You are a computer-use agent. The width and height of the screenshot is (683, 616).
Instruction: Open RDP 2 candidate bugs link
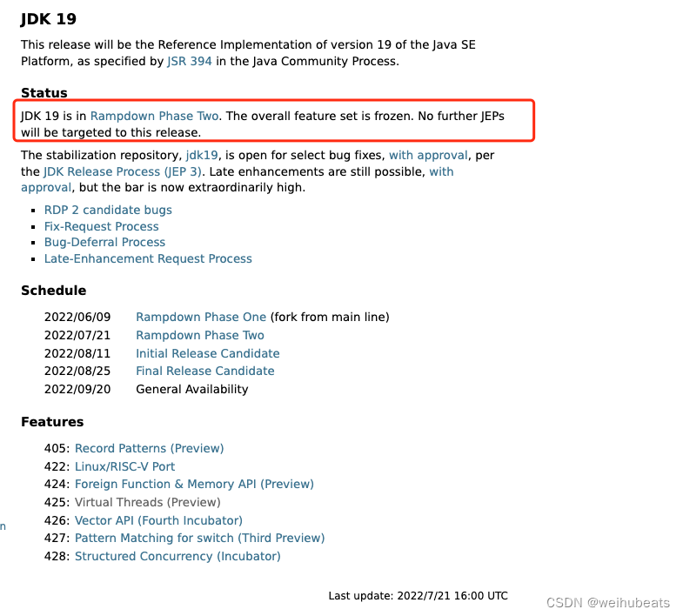pyautogui.click(x=108, y=210)
